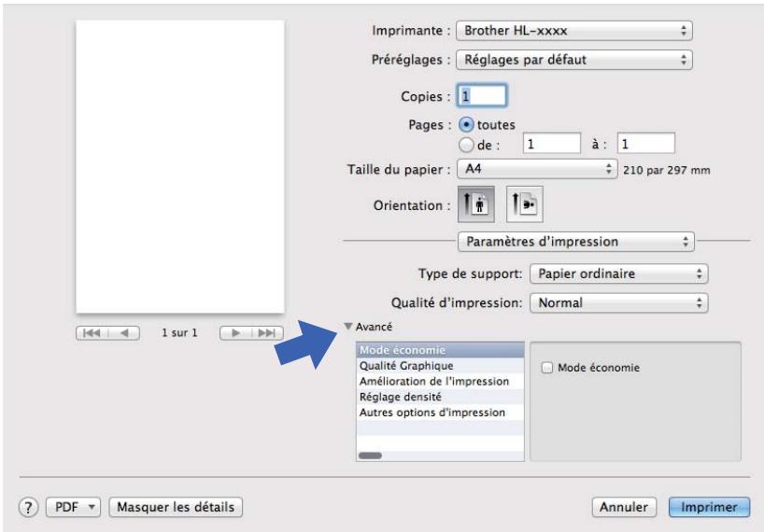Select landscape orientation icon

tap(524, 204)
